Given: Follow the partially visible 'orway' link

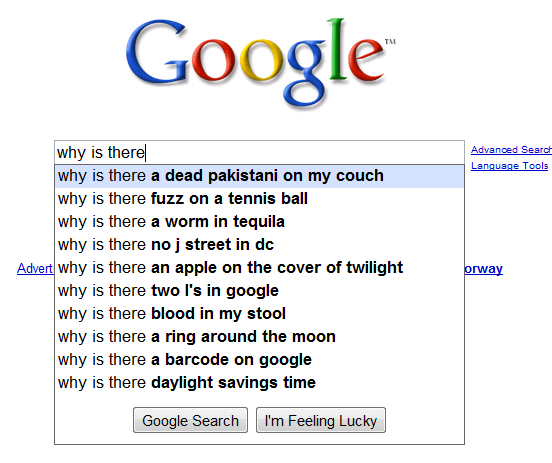Looking at the screenshot, I should (484, 269).
